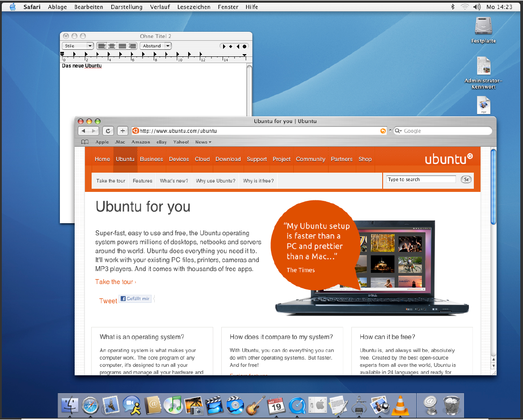Open Finder from the Dock
Screen dimensions: 523x420
pyautogui.click(x=70, y=405)
